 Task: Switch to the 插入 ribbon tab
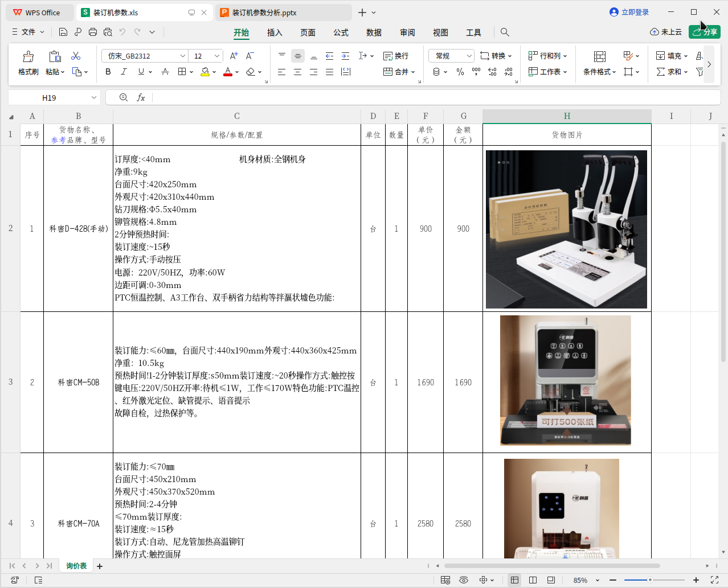tap(275, 32)
